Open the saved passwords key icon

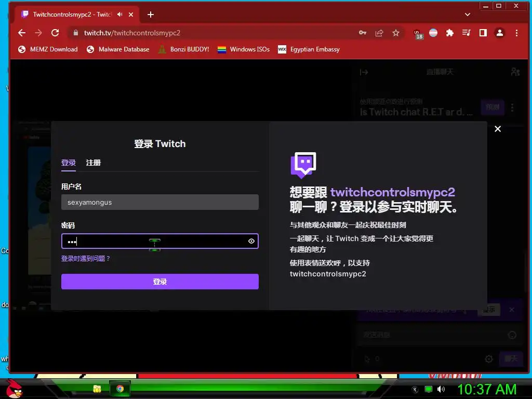[x=363, y=33]
